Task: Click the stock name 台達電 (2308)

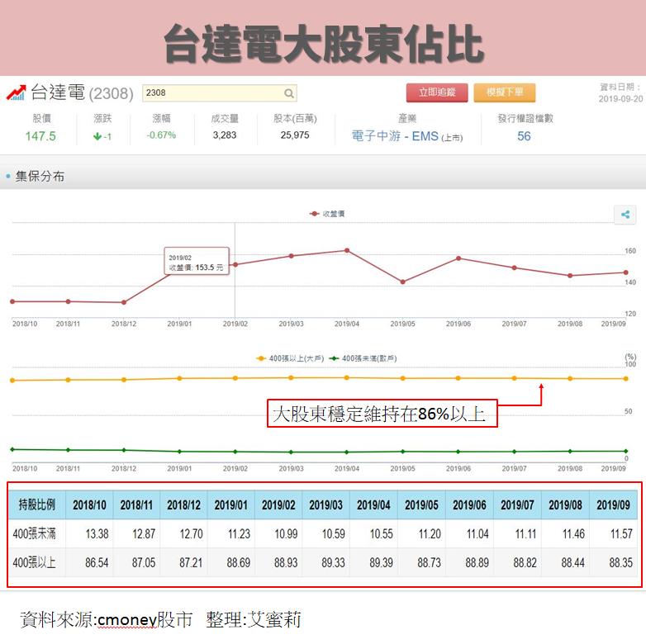Action: [82, 92]
